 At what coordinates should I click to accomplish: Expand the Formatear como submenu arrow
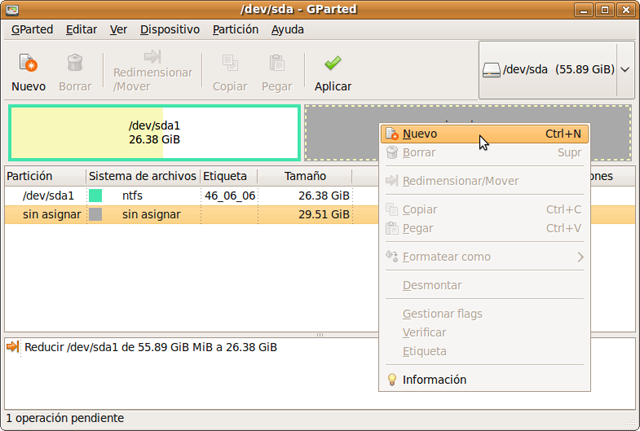pyautogui.click(x=580, y=257)
